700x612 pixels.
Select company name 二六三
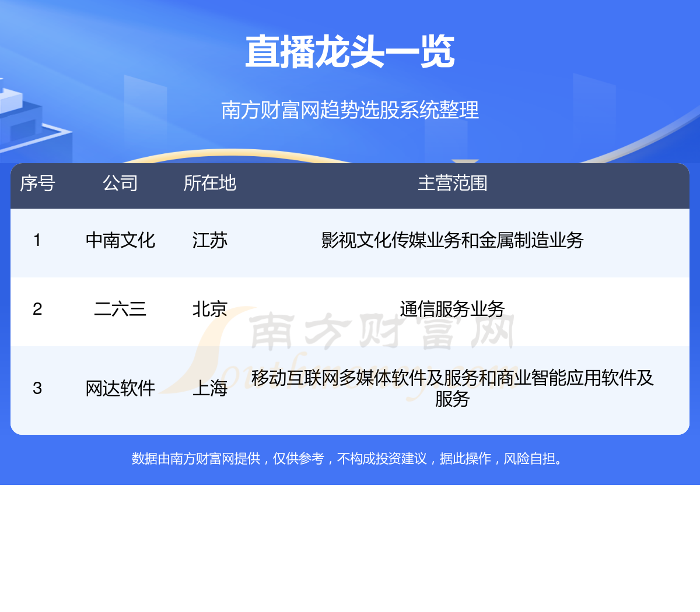click(x=120, y=309)
